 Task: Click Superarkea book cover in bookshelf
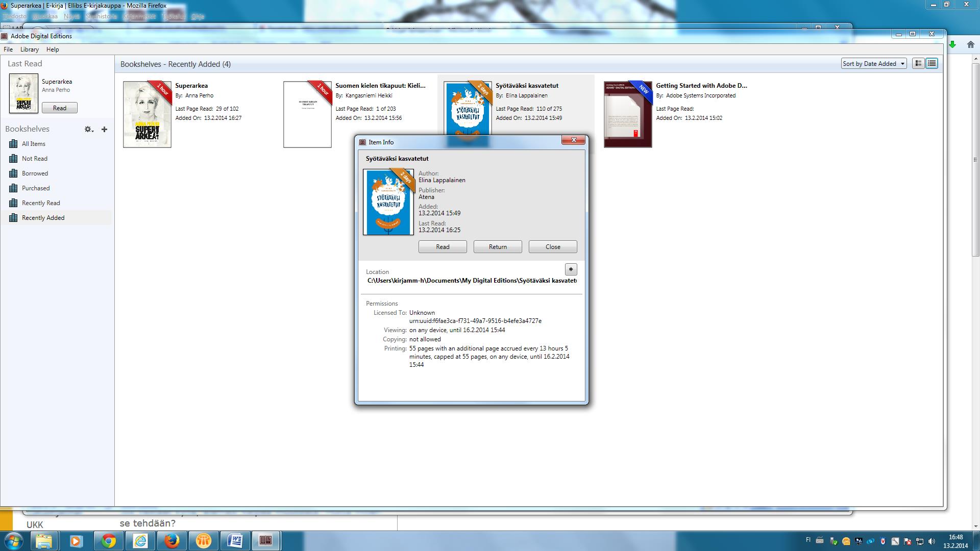pyautogui.click(x=147, y=115)
